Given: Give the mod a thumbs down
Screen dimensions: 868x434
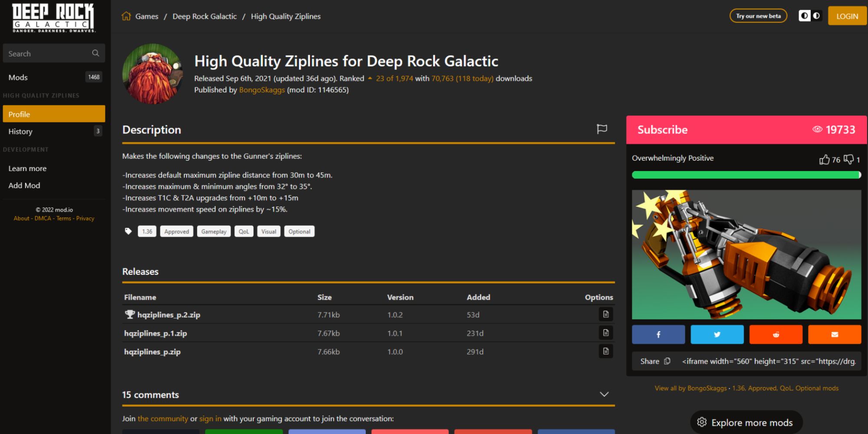Looking at the screenshot, I should click(848, 159).
